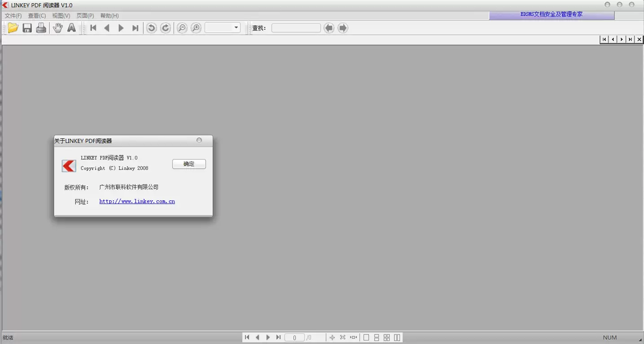
Task: Click the 查找 search input field
Action: point(296,28)
